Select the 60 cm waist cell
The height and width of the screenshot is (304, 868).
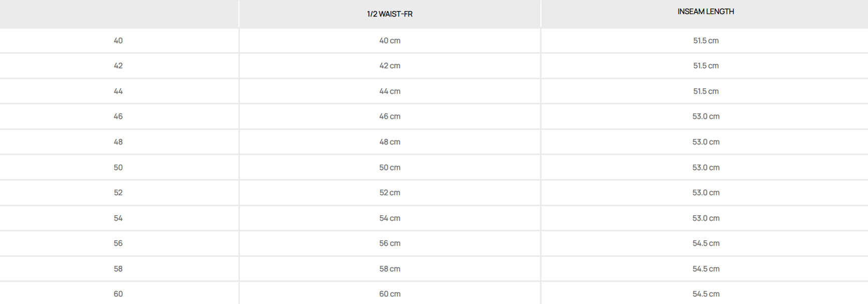pyautogui.click(x=390, y=294)
